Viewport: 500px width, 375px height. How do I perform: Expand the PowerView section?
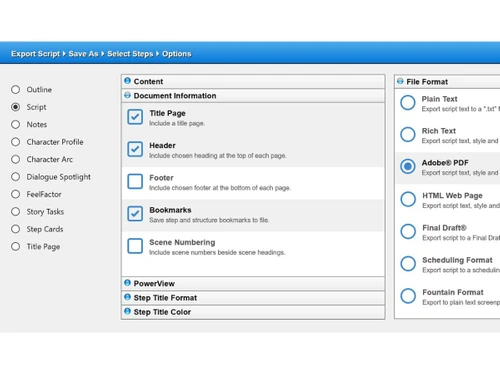[253, 283]
